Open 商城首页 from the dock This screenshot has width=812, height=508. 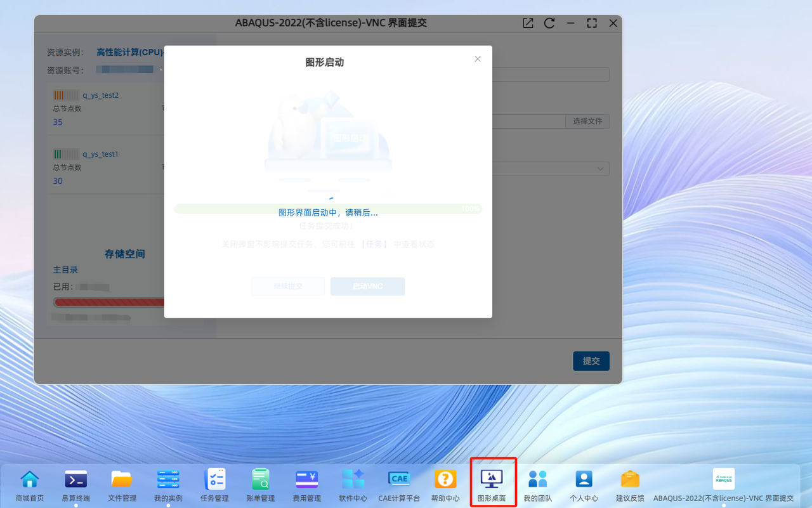[x=30, y=479]
